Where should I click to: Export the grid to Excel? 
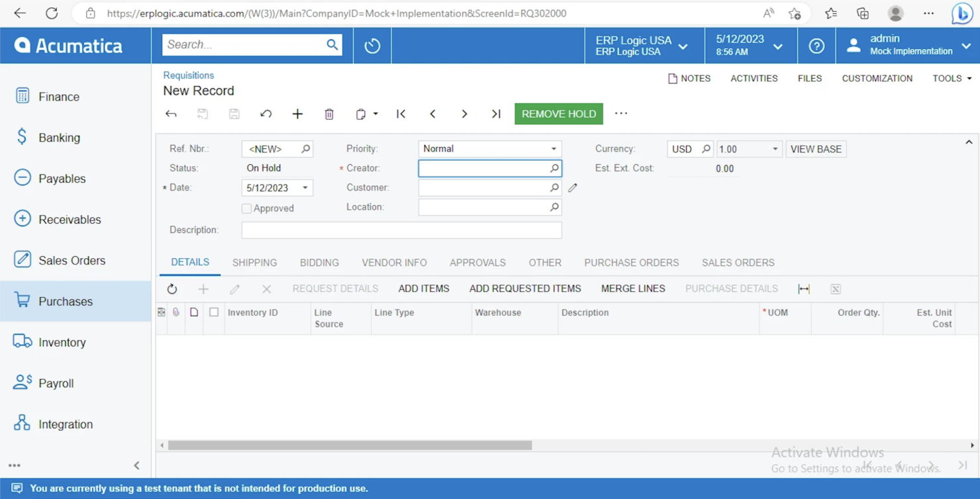tap(835, 289)
